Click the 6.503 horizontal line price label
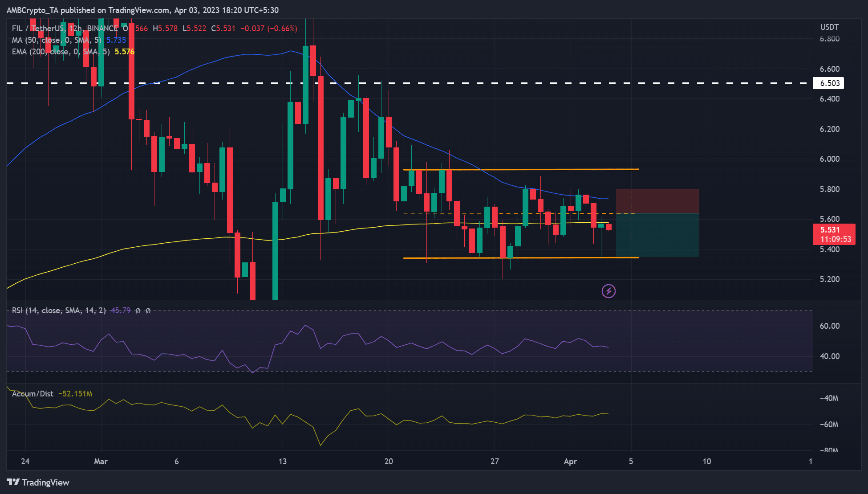The width and height of the screenshot is (868, 494). pos(829,83)
